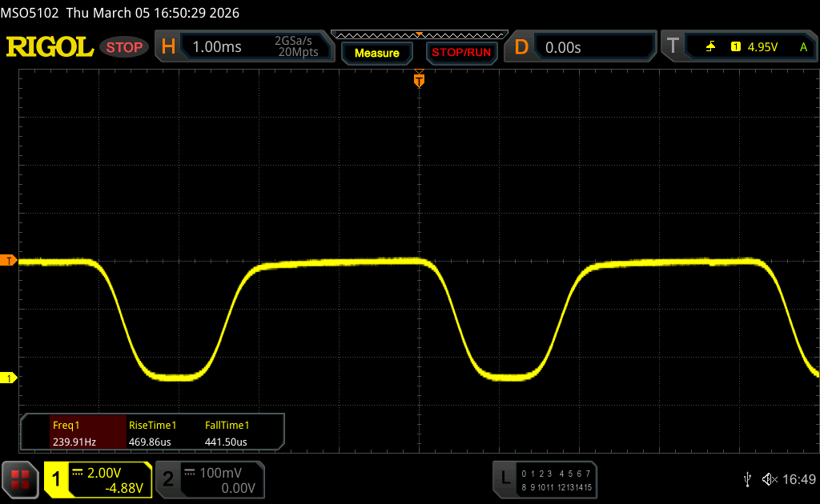Screen dimensions: 820x504
Task: Open the 1.00ms timebase scale selector
Action: coord(216,47)
